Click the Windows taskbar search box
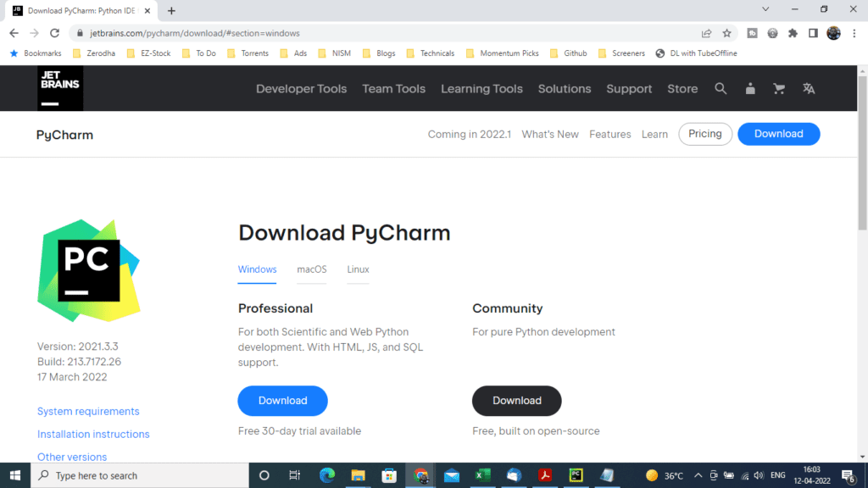 pos(140,475)
